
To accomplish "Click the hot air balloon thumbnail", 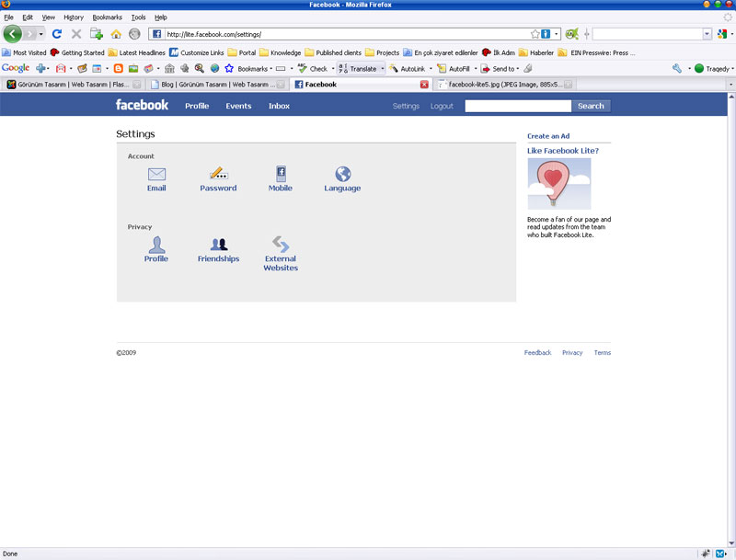I will point(559,183).
